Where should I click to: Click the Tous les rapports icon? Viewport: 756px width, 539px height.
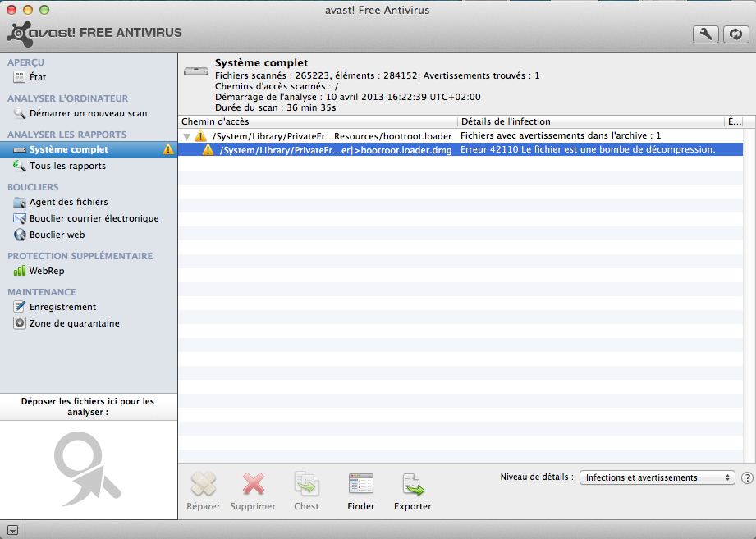(x=19, y=166)
